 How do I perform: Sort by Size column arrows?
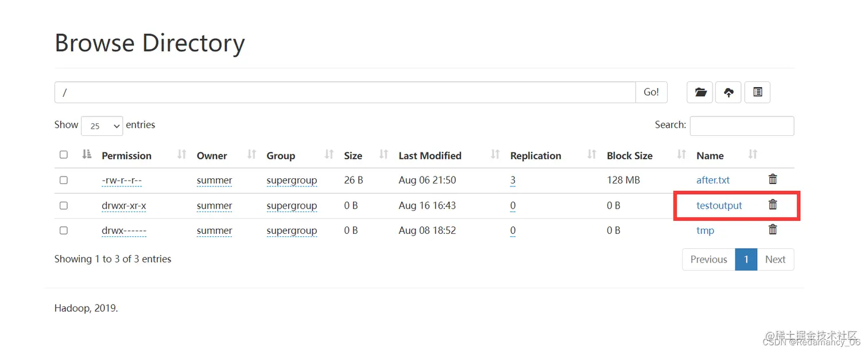(x=384, y=154)
